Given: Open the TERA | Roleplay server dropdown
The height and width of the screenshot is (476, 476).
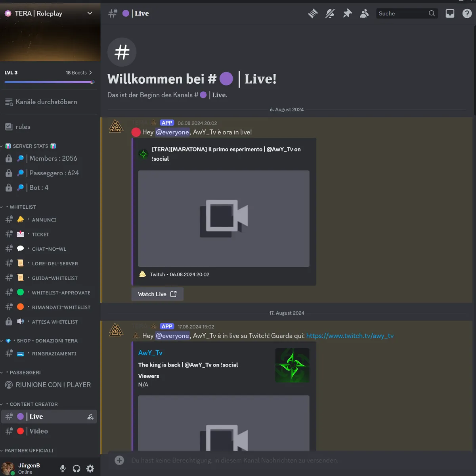Looking at the screenshot, I should click(x=90, y=13).
